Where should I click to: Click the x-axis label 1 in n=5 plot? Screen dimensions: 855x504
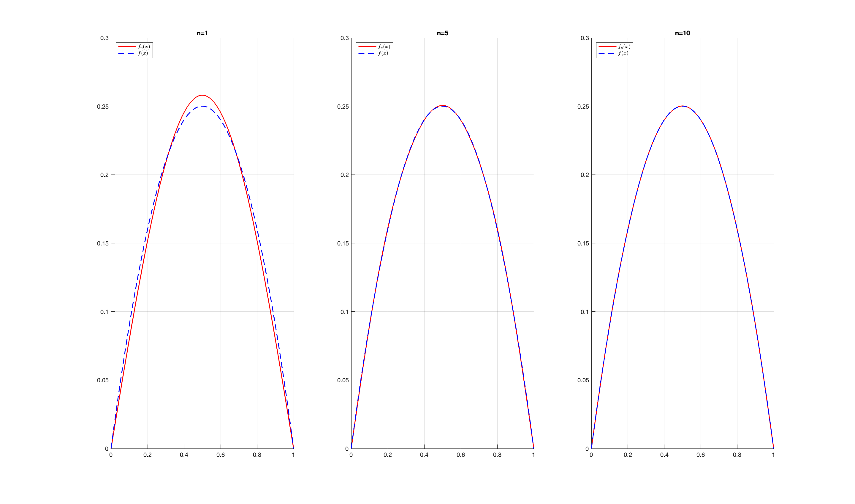(x=533, y=455)
